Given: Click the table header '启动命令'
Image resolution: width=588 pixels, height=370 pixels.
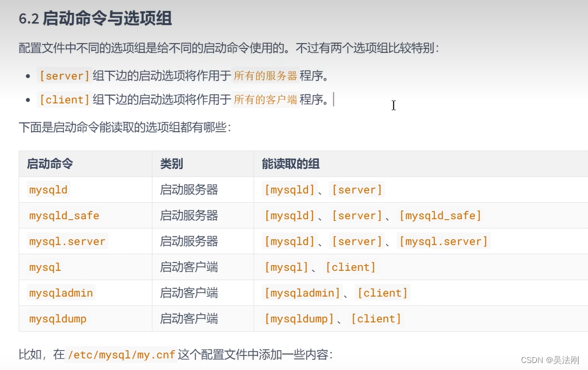Looking at the screenshot, I should click(x=50, y=164).
